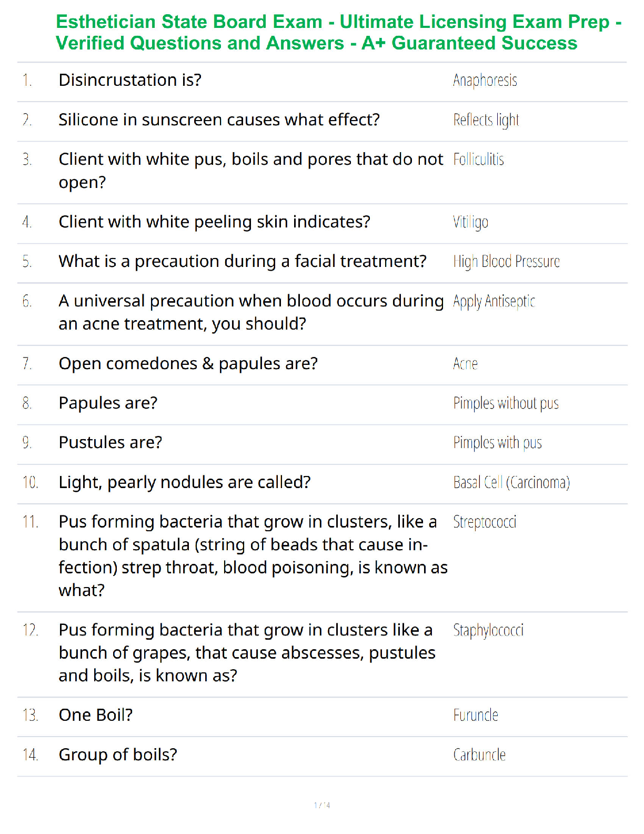Viewport: 644px width, 834px height.
Task: Click the 'Apply Antiseptic' answer
Action: coord(494,302)
